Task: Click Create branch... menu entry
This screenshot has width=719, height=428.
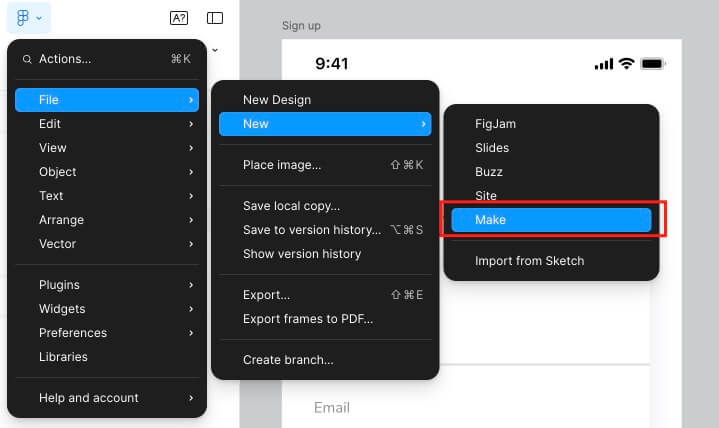Action: pyautogui.click(x=288, y=360)
